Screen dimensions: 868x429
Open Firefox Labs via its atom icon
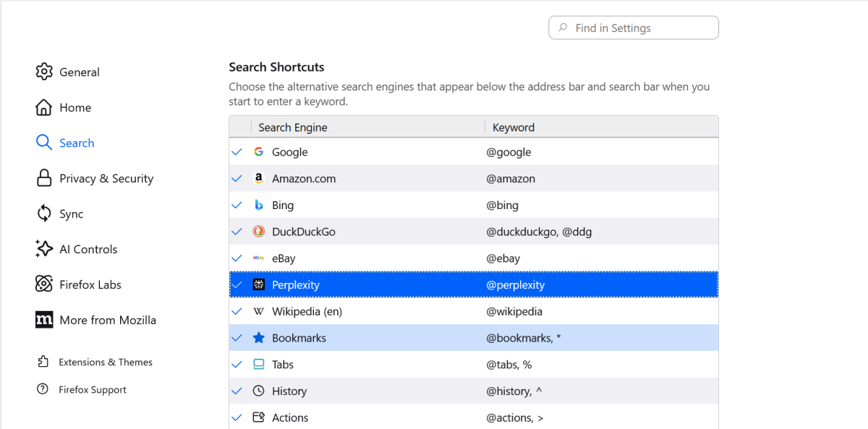(x=44, y=284)
